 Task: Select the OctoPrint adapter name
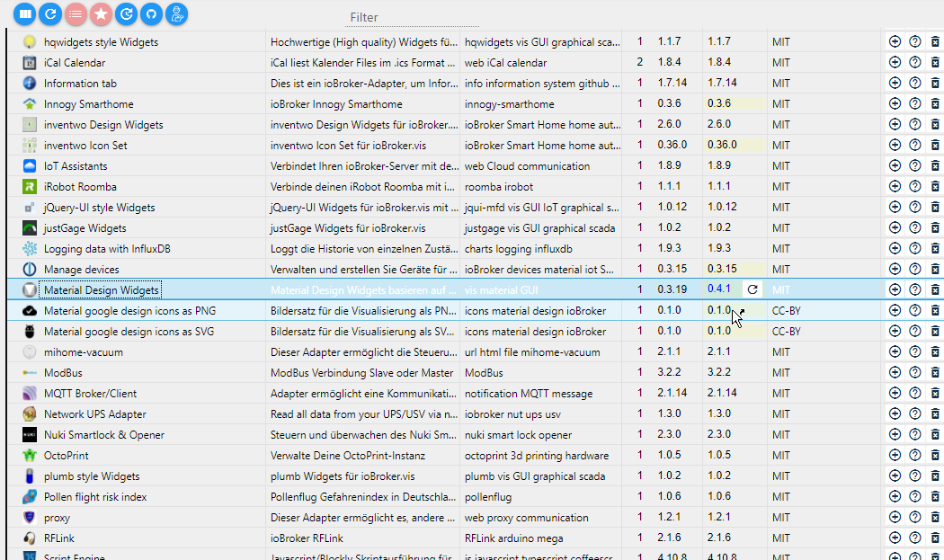click(66, 455)
